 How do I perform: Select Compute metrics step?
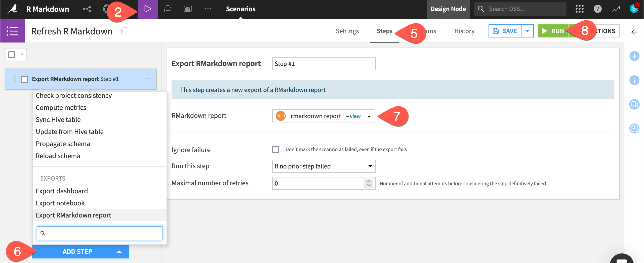61,108
